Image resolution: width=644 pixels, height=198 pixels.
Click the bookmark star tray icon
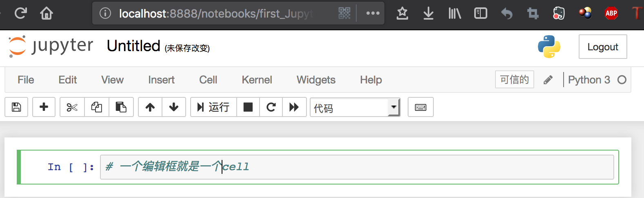tap(402, 13)
